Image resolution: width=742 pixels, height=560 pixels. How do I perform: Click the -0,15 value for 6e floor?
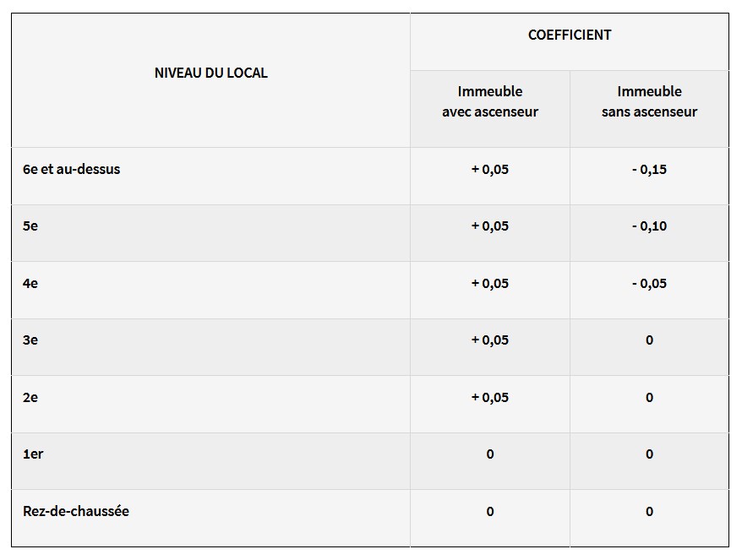click(x=649, y=169)
